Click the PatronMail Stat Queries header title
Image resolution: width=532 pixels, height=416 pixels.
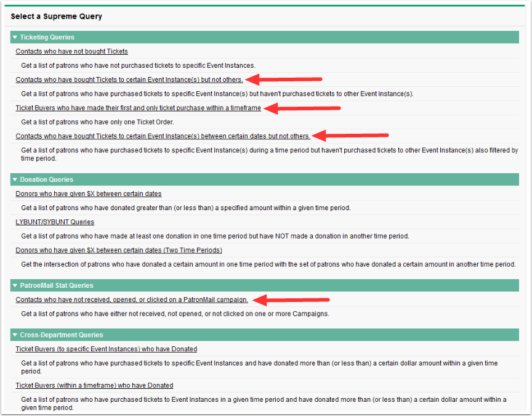tap(57, 285)
